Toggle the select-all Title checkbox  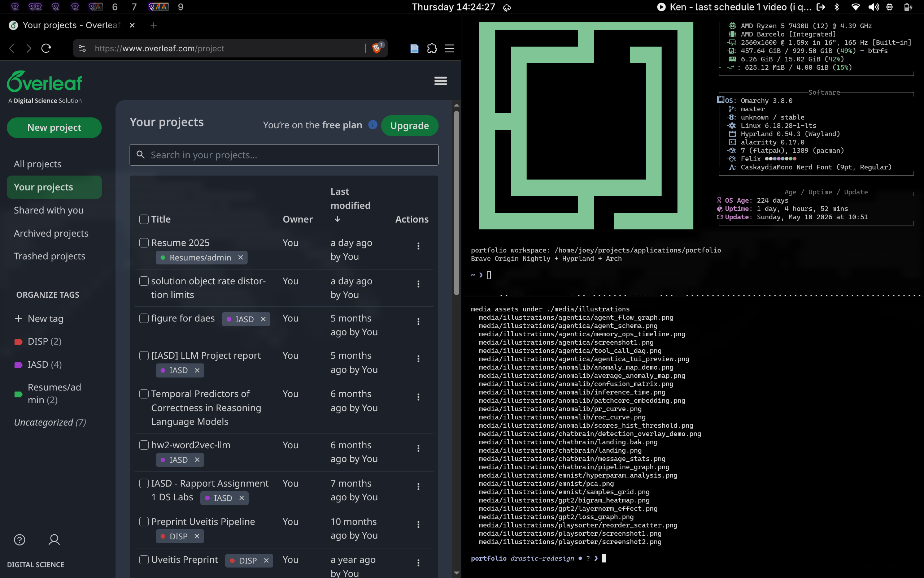pos(144,219)
